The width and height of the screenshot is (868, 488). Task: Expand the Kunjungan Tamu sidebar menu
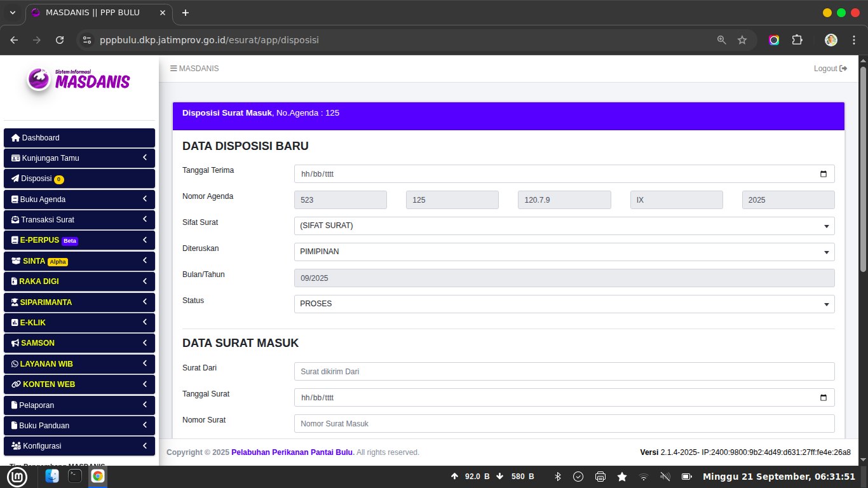[x=79, y=158]
